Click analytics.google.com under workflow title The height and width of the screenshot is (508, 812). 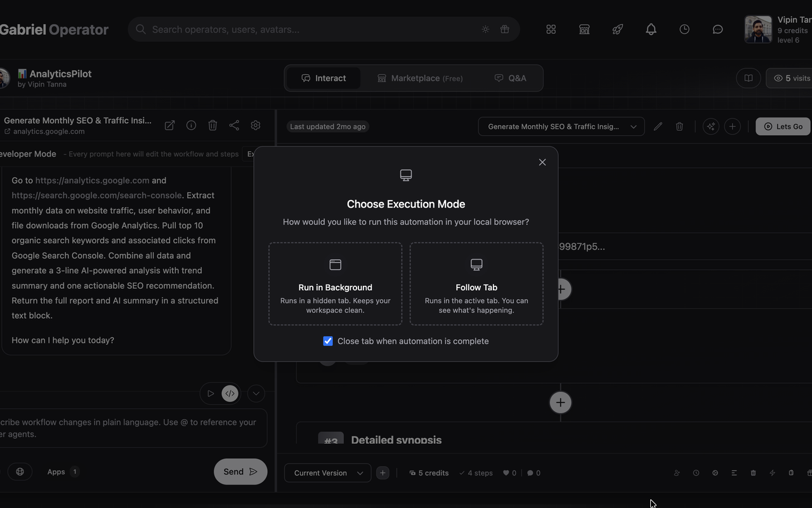click(x=49, y=131)
